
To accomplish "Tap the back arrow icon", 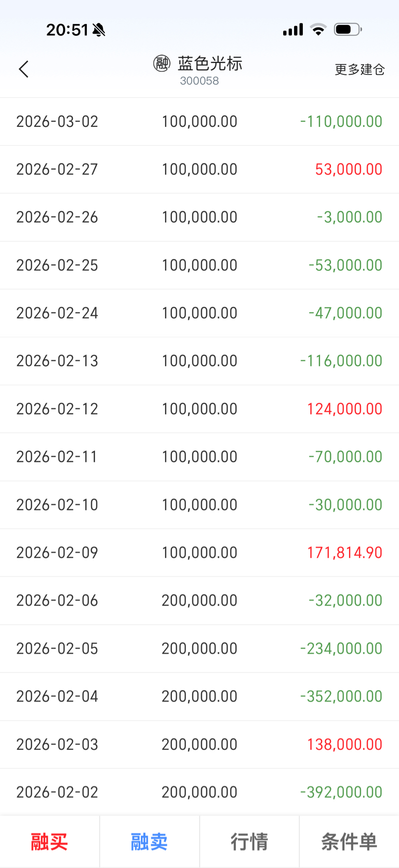I will [x=24, y=69].
